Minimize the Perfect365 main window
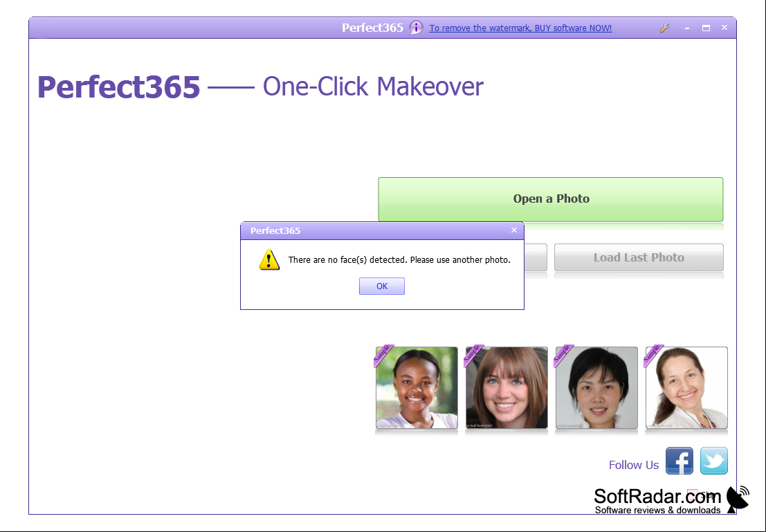 (687, 28)
